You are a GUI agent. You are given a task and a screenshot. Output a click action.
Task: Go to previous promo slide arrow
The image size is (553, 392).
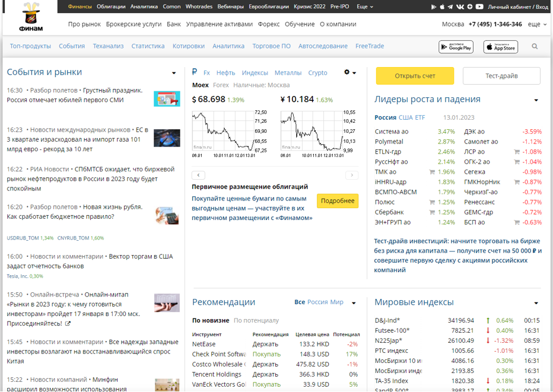click(x=198, y=175)
